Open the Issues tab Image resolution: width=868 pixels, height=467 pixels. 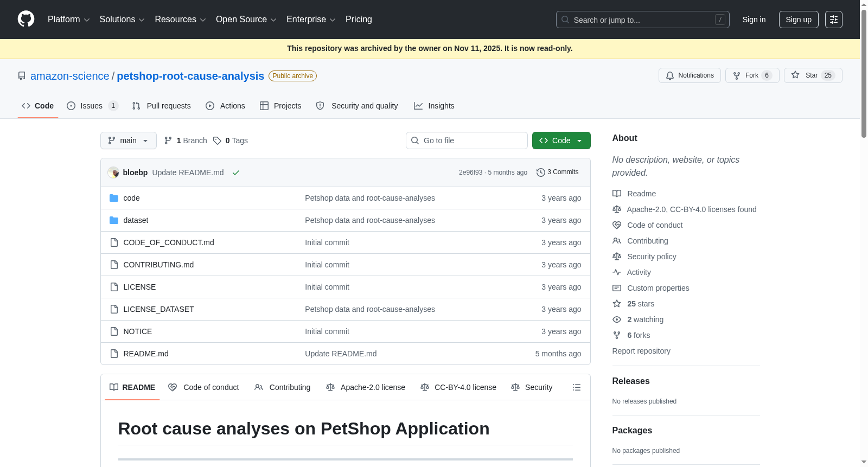92,106
